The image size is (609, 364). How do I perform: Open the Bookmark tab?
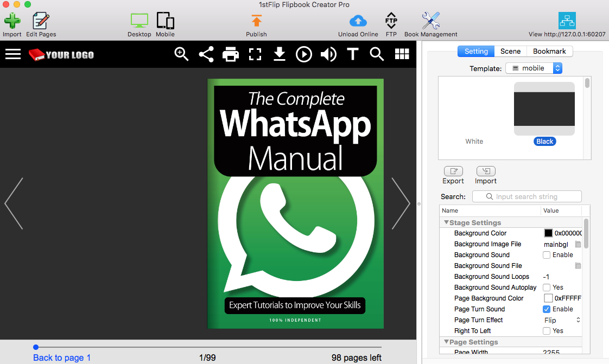[x=550, y=51]
